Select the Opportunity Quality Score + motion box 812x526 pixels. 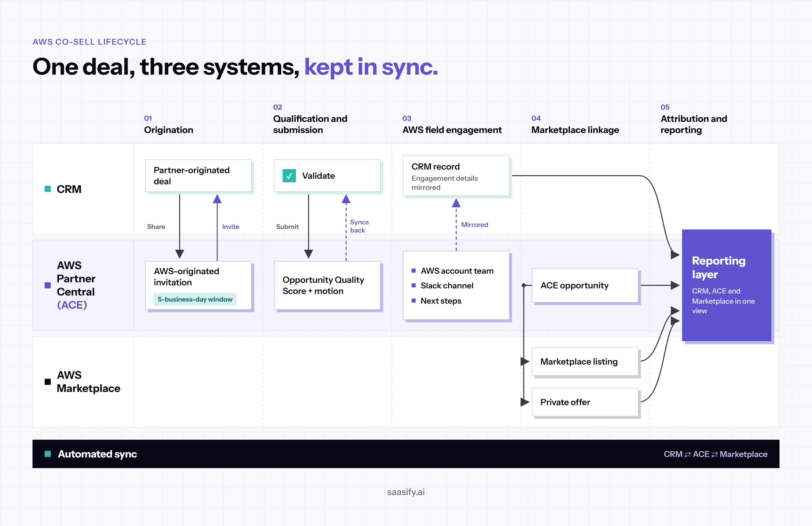click(327, 285)
